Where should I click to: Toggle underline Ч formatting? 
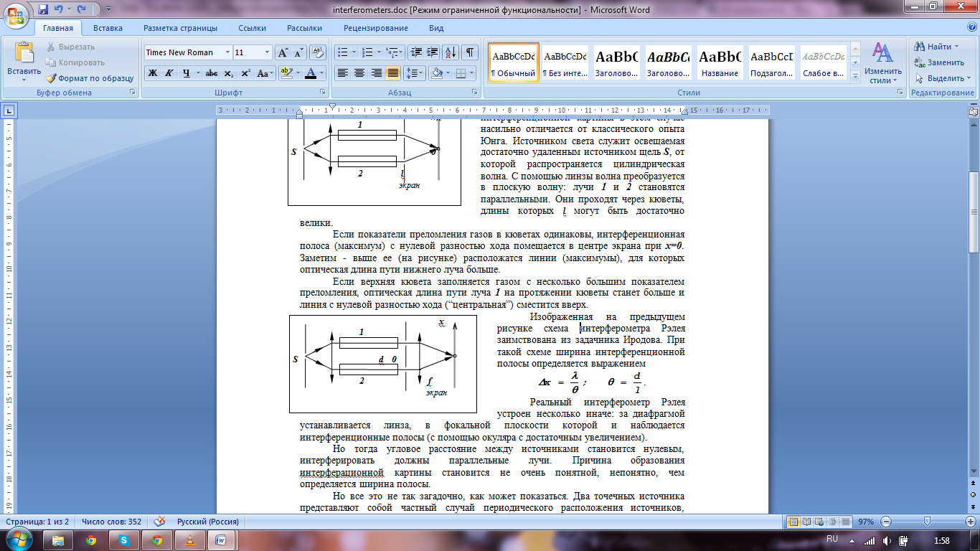point(187,73)
